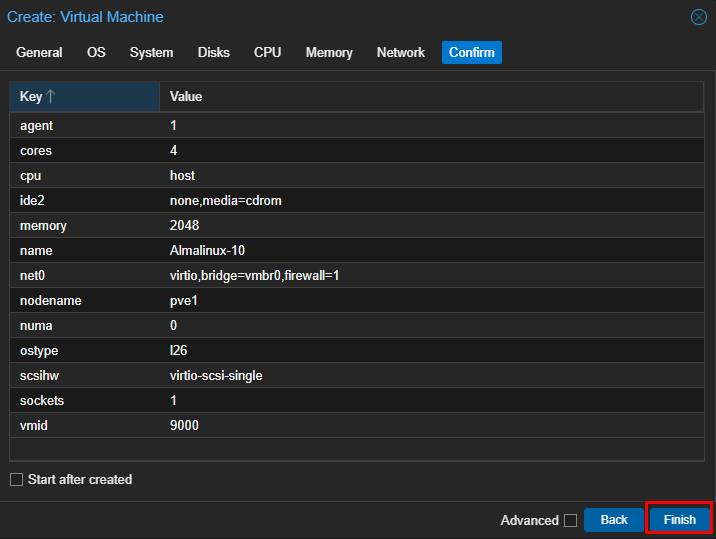
Task: Select the cores row key
Action: [84, 151]
